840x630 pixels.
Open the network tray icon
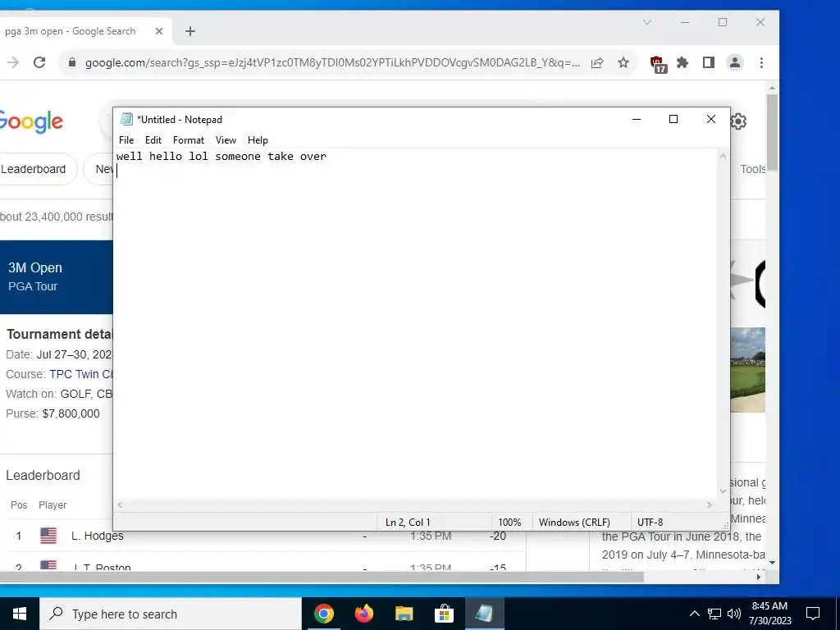(x=714, y=614)
